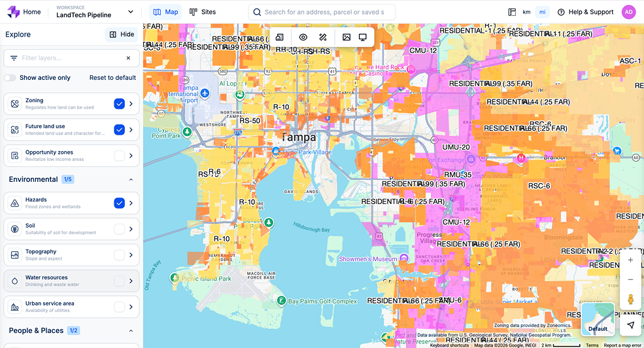The width and height of the screenshot is (644, 348).
Task: Click Reset to default
Action: tap(112, 78)
